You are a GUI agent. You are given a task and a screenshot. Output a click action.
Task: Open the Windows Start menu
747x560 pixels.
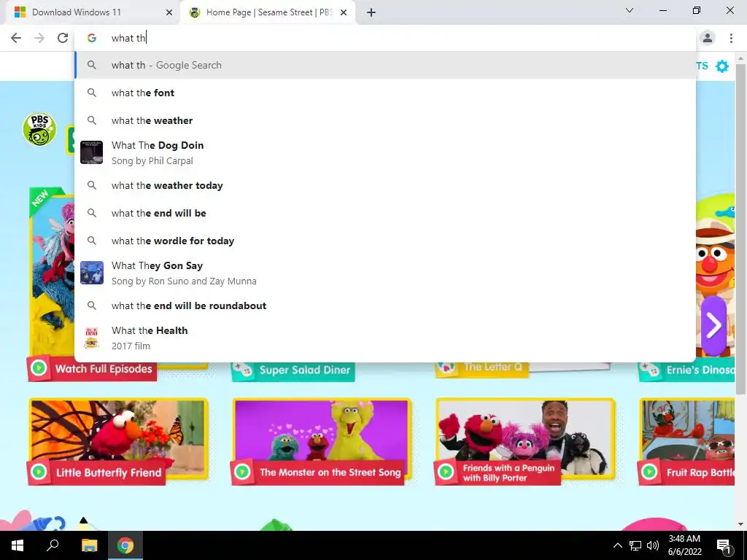pos(18,545)
